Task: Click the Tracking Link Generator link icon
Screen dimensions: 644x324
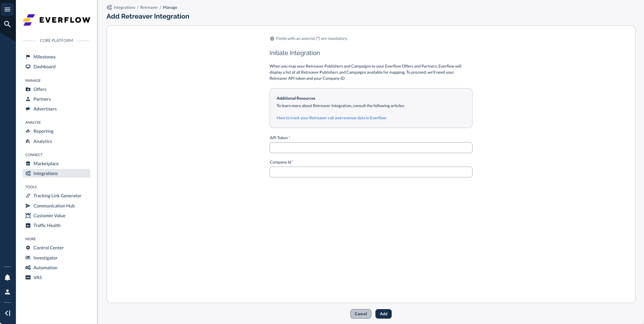Action: pos(28,196)
